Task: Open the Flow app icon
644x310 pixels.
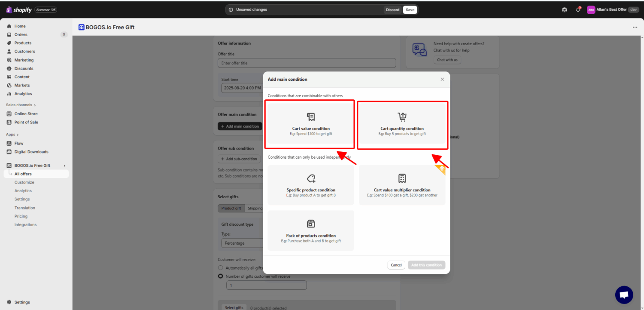Action: pos(9,143)
